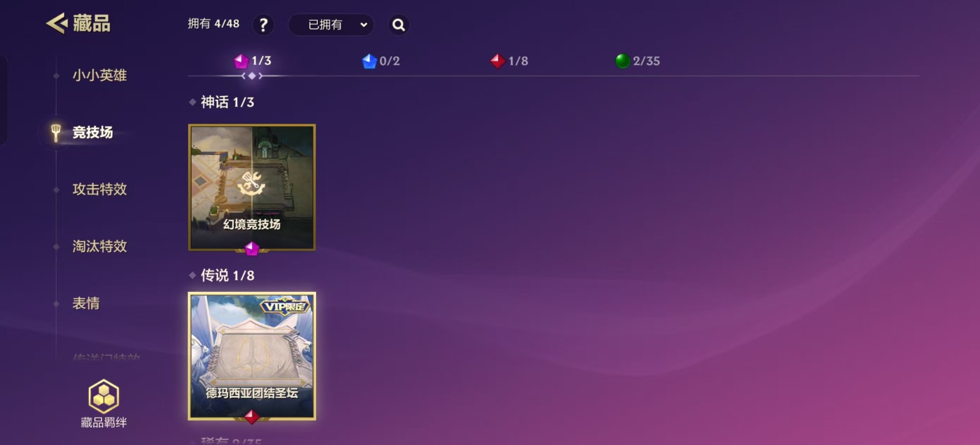The image size is (980, 445).
Task: Open 藏品羁绊 hexagon icon
Action: click(x=104, y=397)
